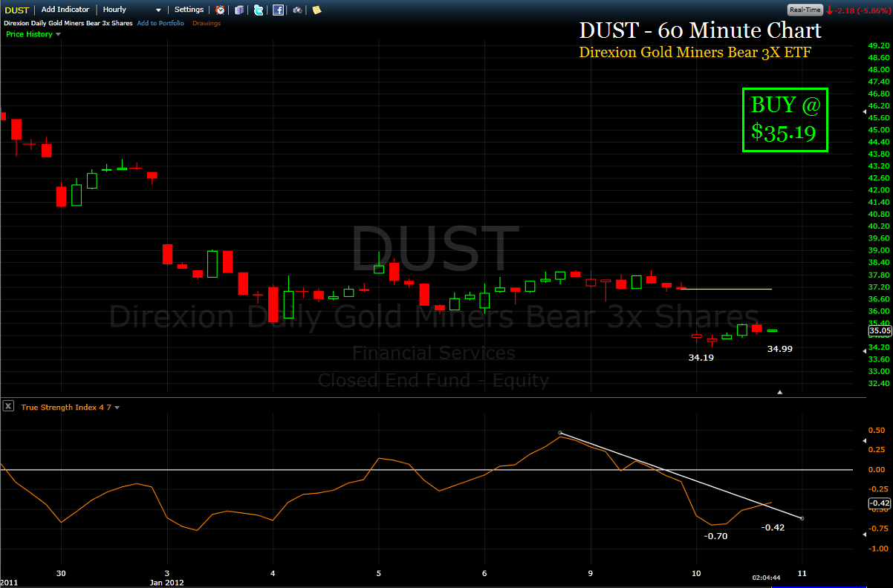This screenshot has height=588, width=893.
Task: Click 'Direxion Daily Gold Miners Bear 3x Shares' name
Action: (x=67, y=23)
